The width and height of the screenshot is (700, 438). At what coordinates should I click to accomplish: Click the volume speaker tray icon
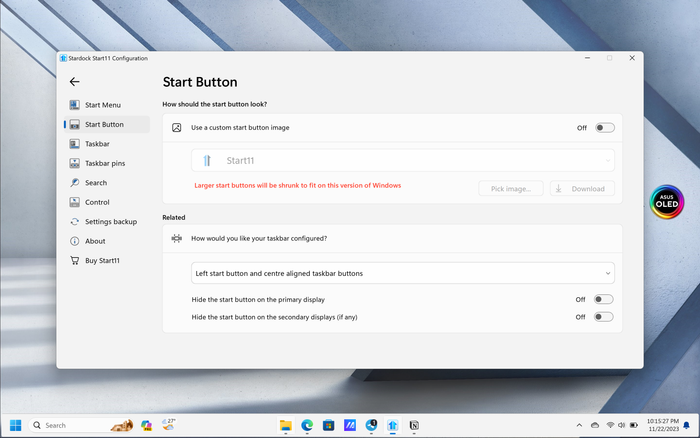[x=621, y=425]
